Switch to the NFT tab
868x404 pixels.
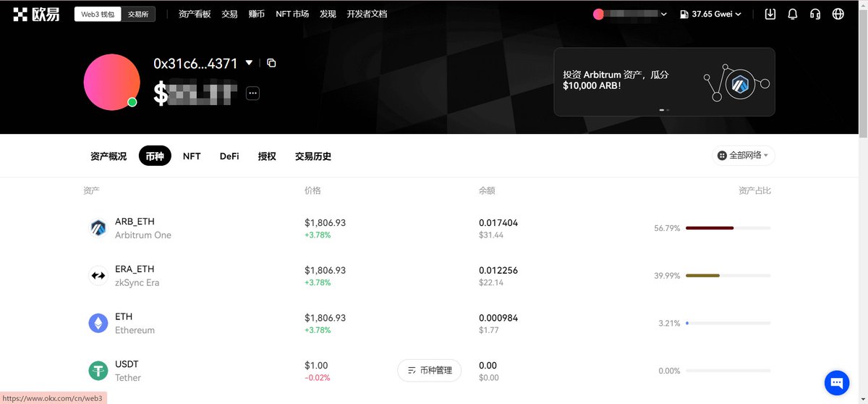click(x=192, y=156)
